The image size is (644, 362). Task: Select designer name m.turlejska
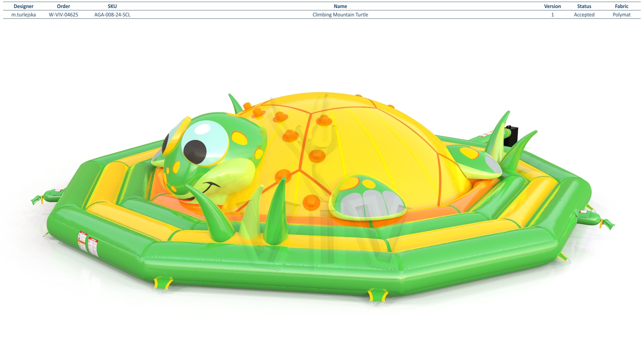23,15
